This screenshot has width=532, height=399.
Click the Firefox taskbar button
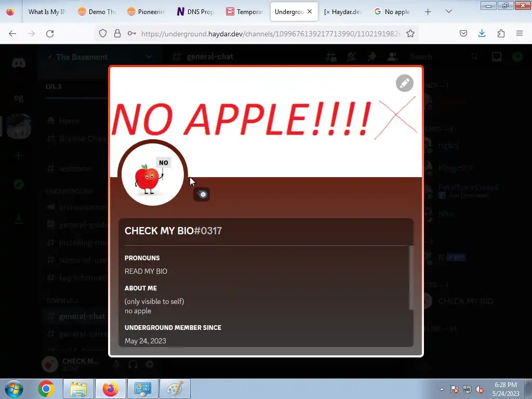tap(111, 389)
